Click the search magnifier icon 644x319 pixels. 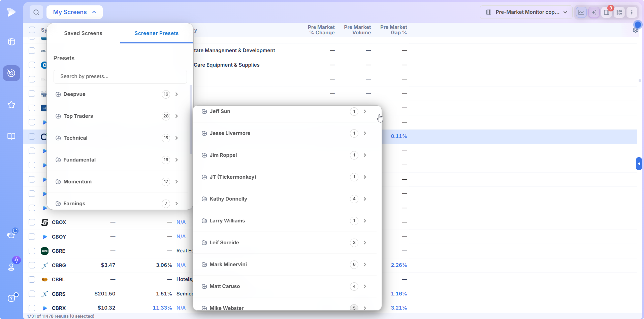[36, 12]
